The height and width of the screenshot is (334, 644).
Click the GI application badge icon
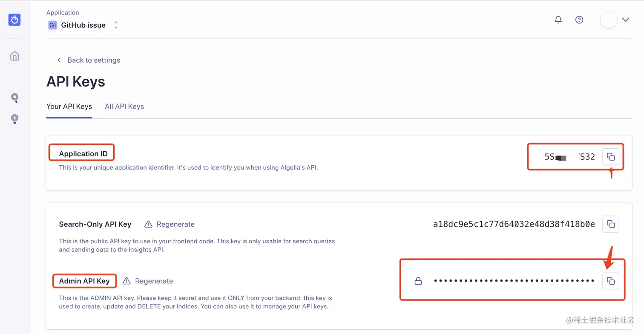[52, 25]
